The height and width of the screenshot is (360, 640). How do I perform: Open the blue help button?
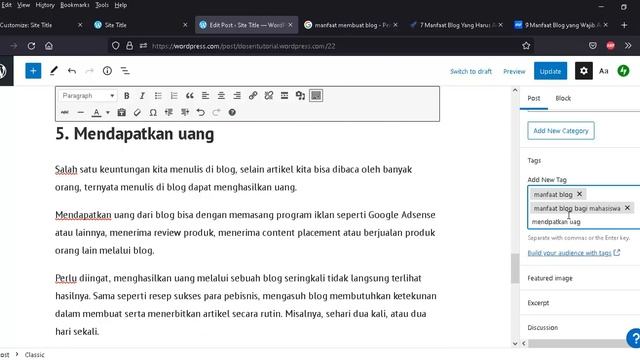point(634,338)
